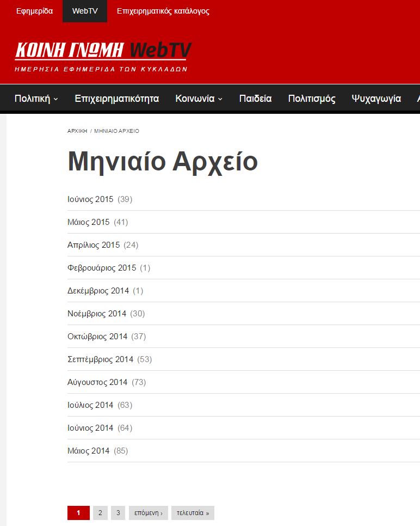Open the Ψυχαγωγία menu section

point(376,99)
